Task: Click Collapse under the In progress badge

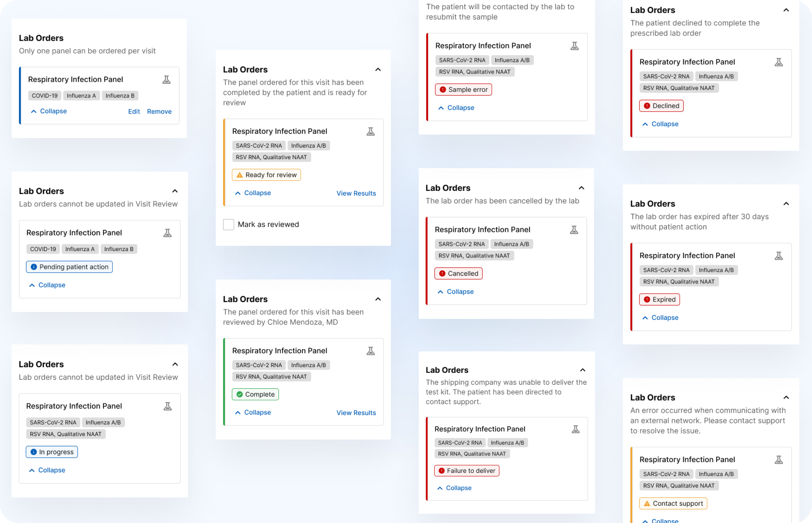Action: coord(47,470)
